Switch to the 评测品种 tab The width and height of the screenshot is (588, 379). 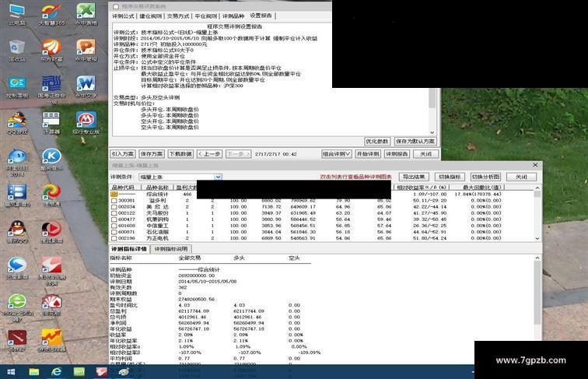(x=233, y=16)
